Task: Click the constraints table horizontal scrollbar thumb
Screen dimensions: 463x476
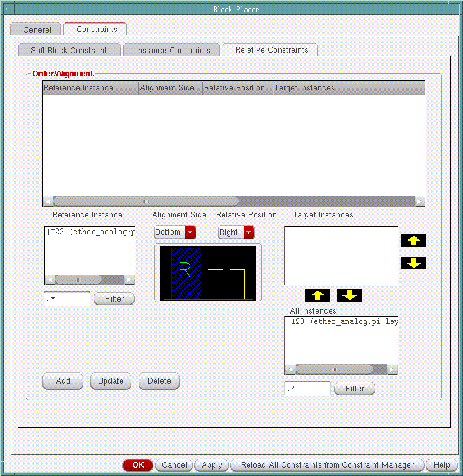Action: [x=146, y=201]
